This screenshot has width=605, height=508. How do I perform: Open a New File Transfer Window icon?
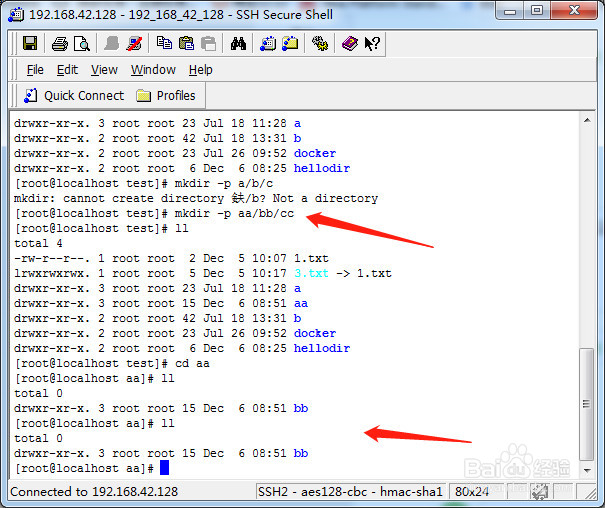point(290,43)
